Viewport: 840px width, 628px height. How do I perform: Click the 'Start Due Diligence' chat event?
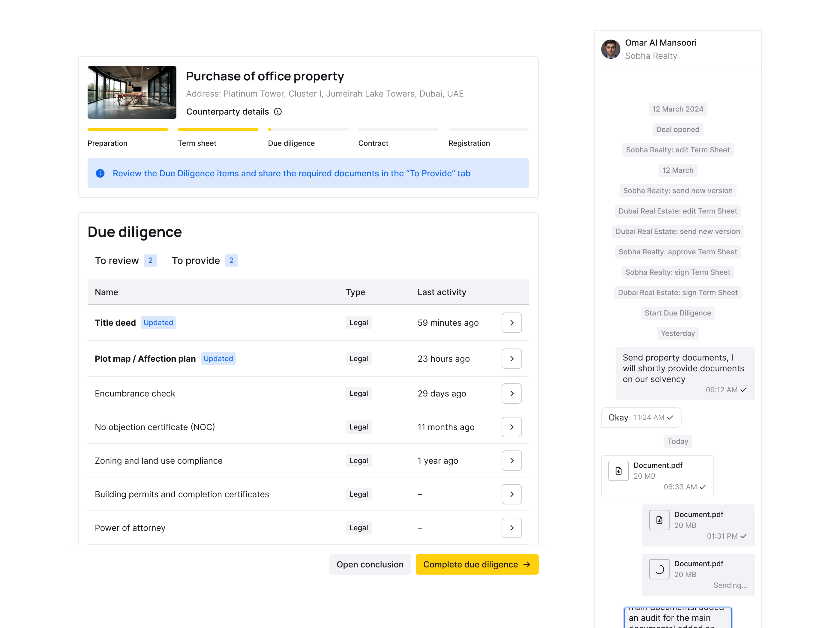(x=677, y=313)
